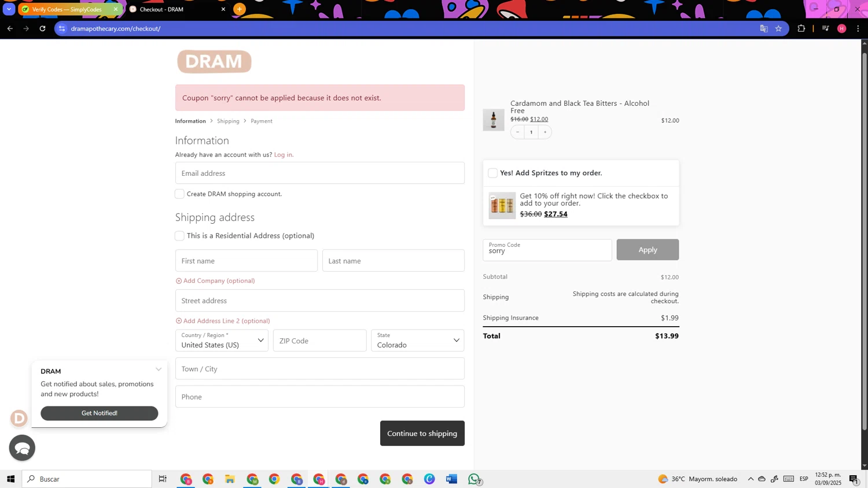Focus the Town / City field
Viewport: 868px width, 488px height.
point(320,369)
